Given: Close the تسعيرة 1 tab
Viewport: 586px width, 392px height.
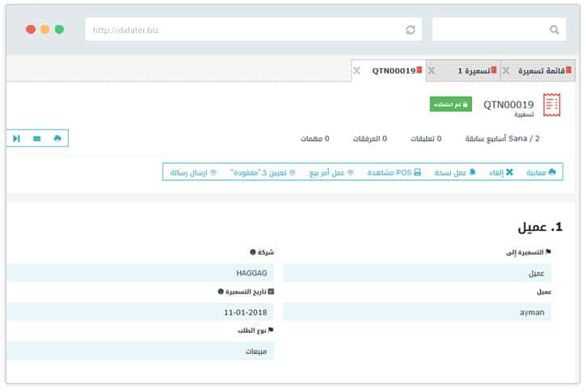Looking at the screenshot, I should click(x=431, y=71).
